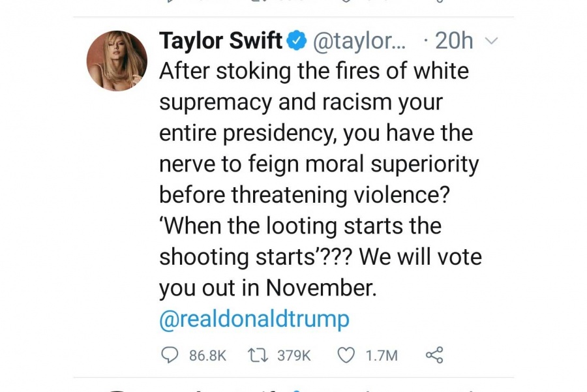
Task: Open the share icon menu
Action: [x=434, y=355]
